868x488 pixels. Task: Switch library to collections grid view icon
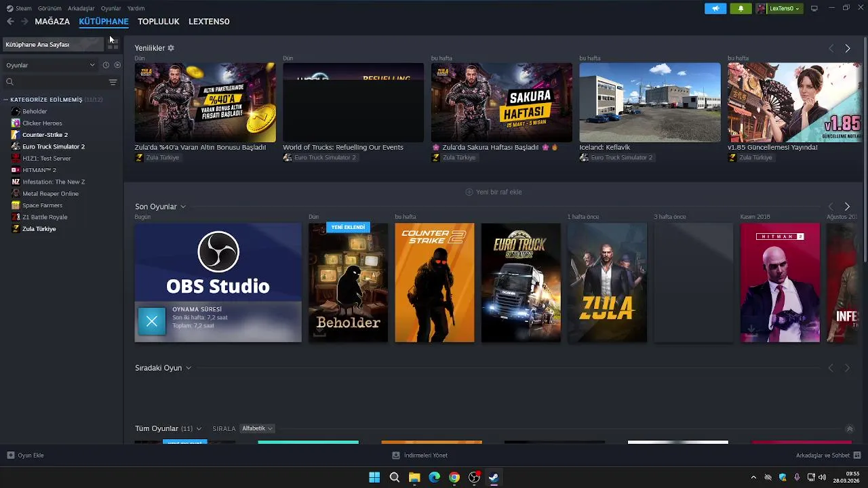(x=113, y=44)
